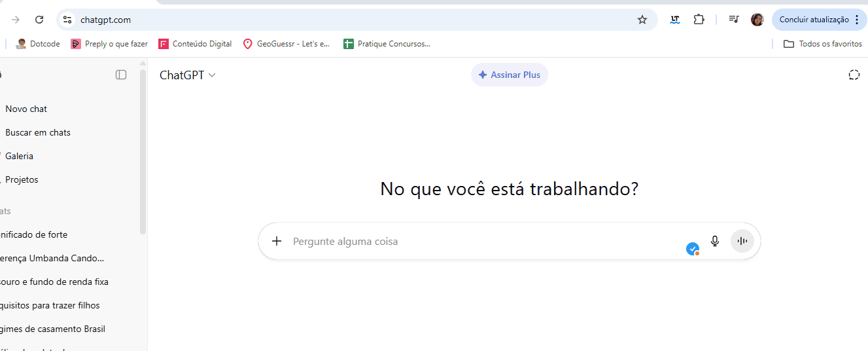868x351 pixels.
Task: Open the Dotcode bookmark
Action: pyautogui.click(x=38, y=44)
